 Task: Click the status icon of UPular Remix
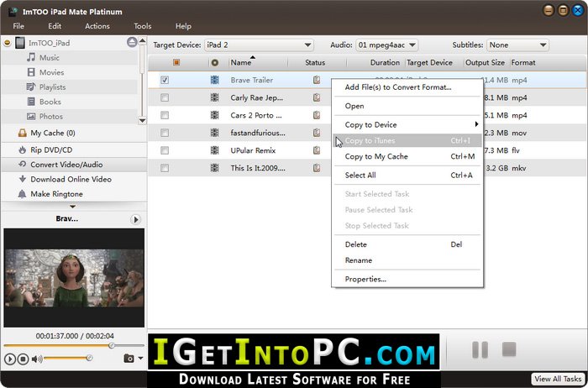[317, 150]
